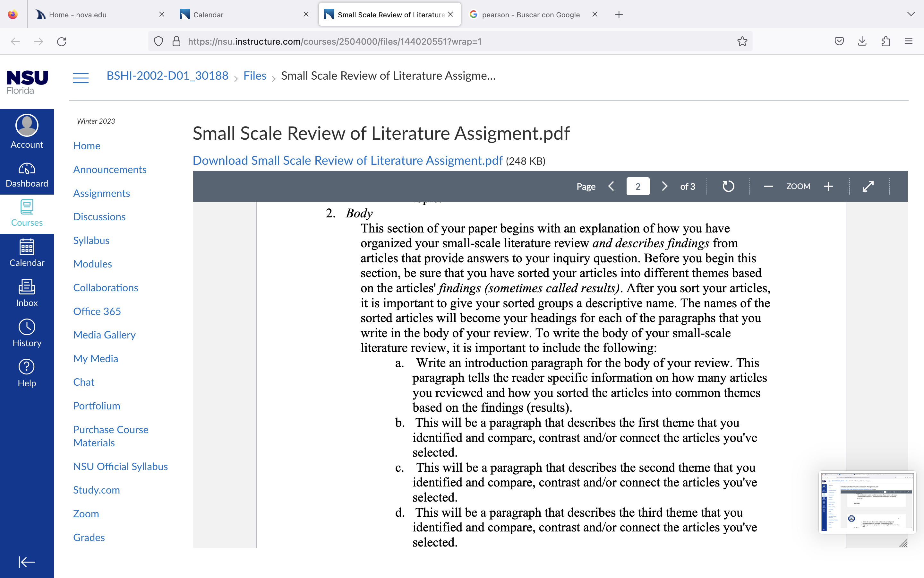Open My Media link

tap(96, 359)
